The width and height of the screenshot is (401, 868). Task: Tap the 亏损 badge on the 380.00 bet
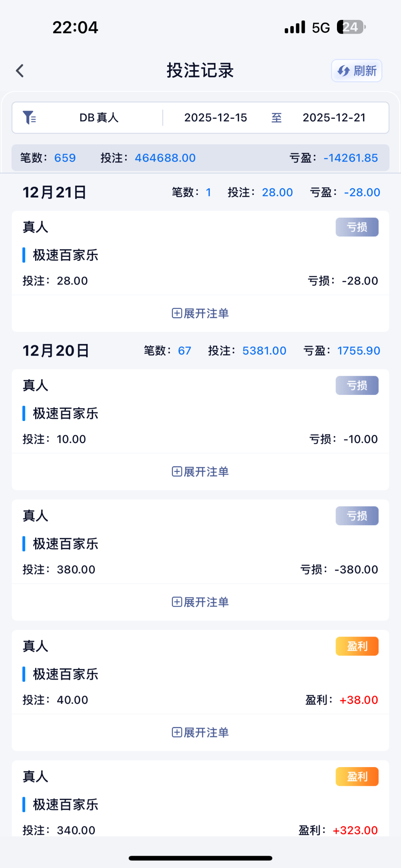tap(357, 516)
